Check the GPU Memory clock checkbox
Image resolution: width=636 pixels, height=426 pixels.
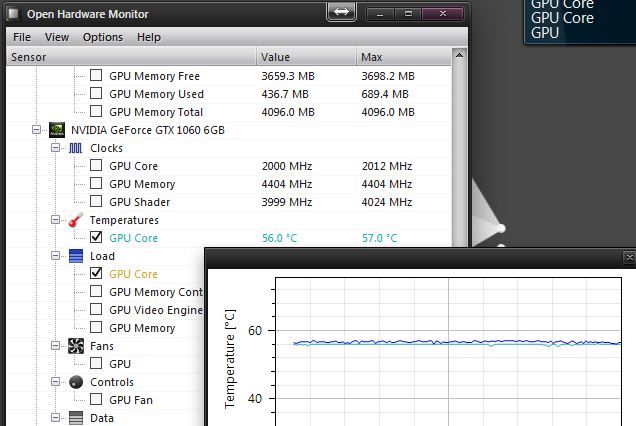(x=96, y=183)
